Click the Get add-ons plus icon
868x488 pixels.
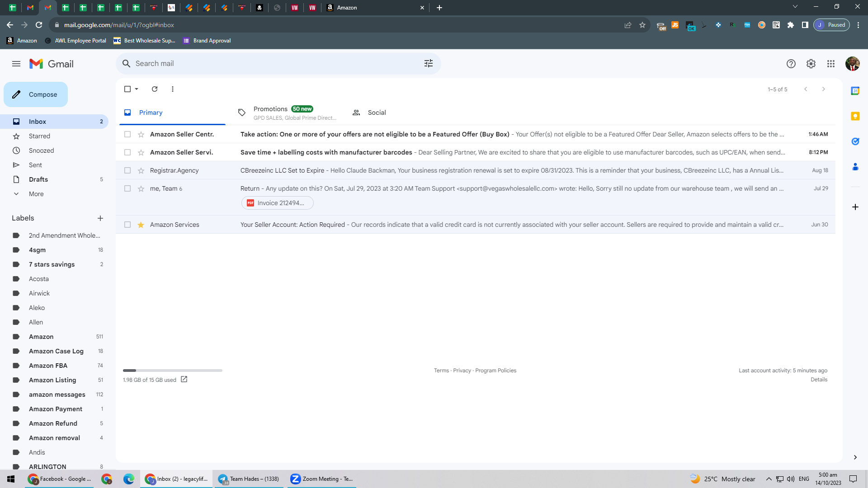click(855, 207)
